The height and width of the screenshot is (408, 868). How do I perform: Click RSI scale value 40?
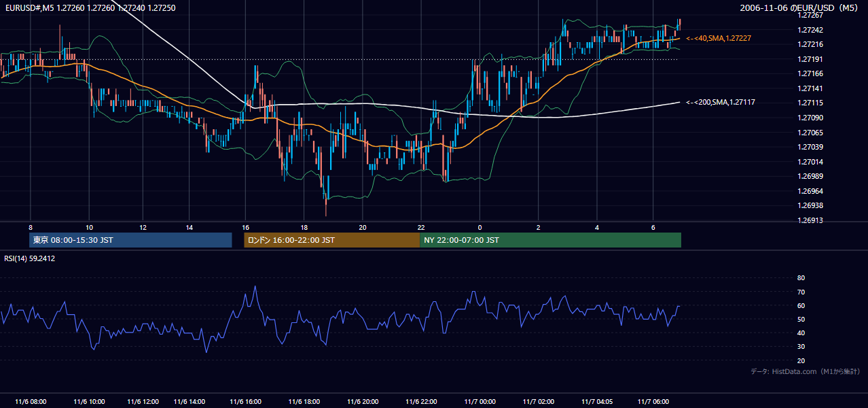coord(801,333)
